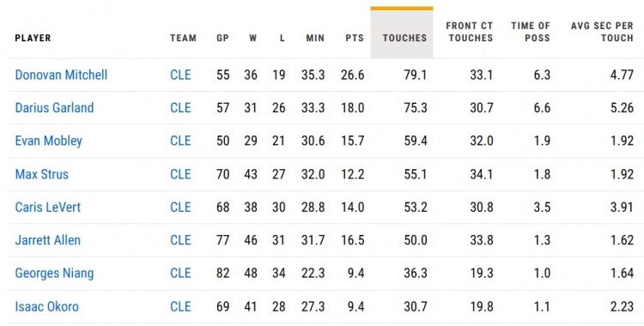Select Caris LeVert player link
This screenshot has width=644, height=326.
47,207
